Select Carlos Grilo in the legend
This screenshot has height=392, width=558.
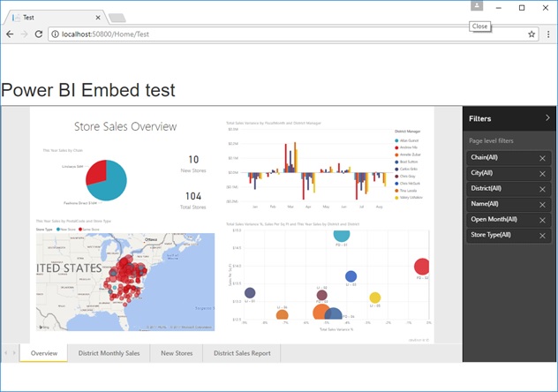pyautogui.click(x=406, y=169)
